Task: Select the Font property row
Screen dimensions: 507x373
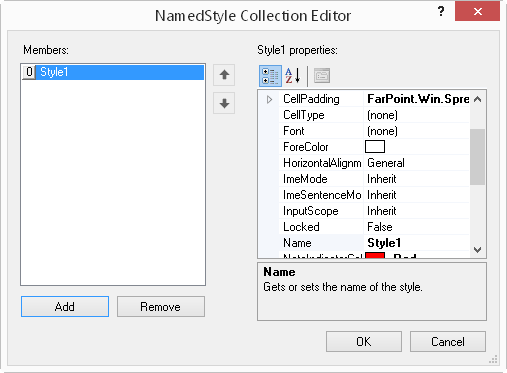Action: tap(374, 131)
